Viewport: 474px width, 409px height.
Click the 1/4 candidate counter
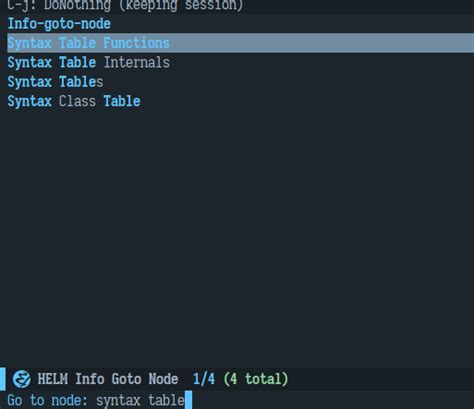click(x=204, y=379)
